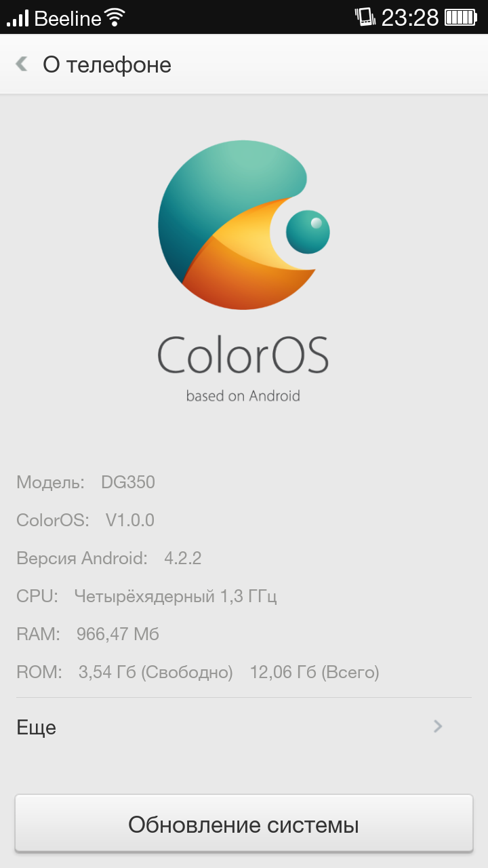Tap the battery icon in status bar
This screenshot has height=868, width=488.
(x=461, y=18)
